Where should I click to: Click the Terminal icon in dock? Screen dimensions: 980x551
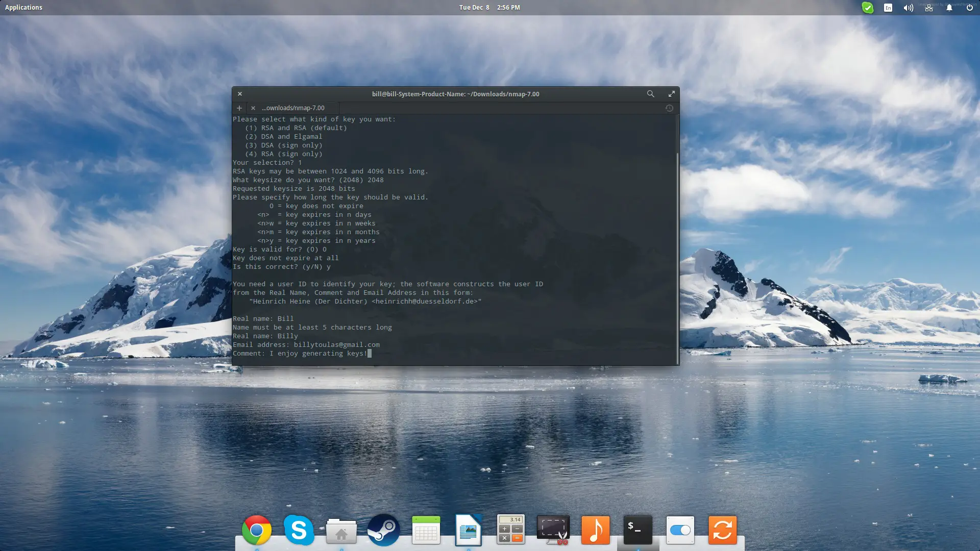[638, 530]
